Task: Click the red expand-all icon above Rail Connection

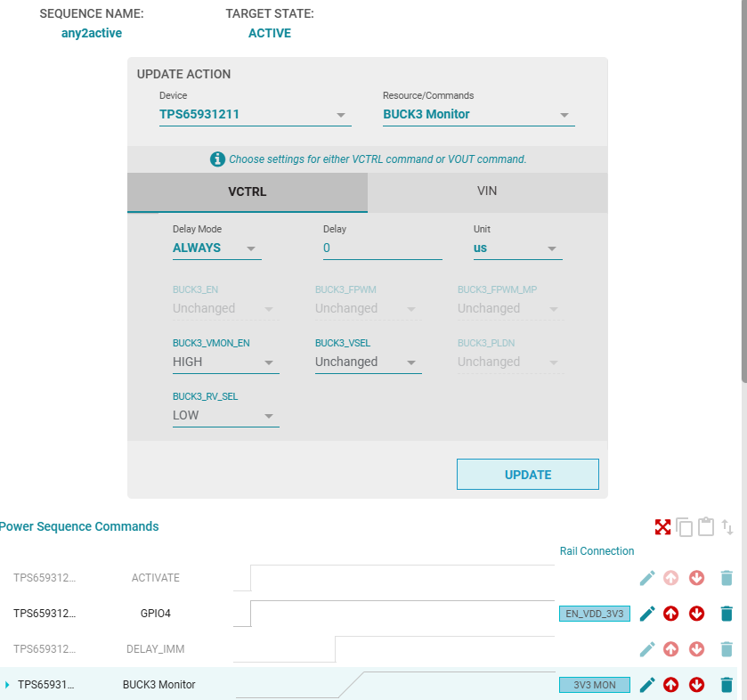Action: [x=663, y=526]
